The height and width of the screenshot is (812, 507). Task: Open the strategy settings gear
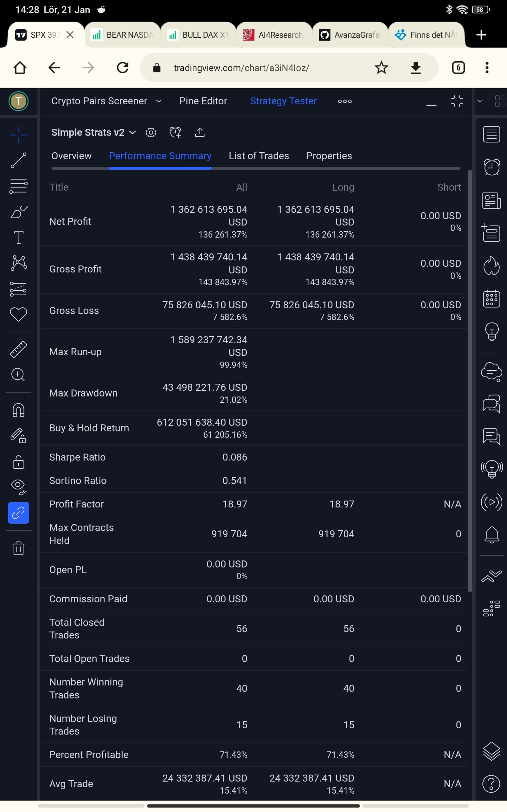point(151,133)
